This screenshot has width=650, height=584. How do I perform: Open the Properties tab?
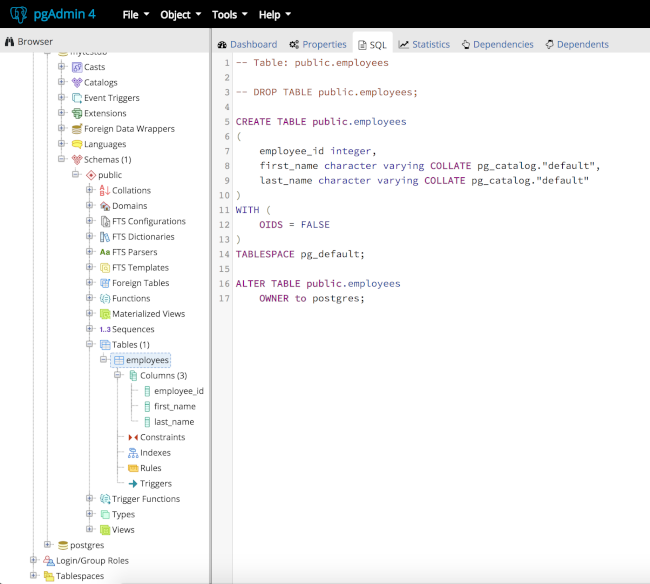(x=317, y=44)
